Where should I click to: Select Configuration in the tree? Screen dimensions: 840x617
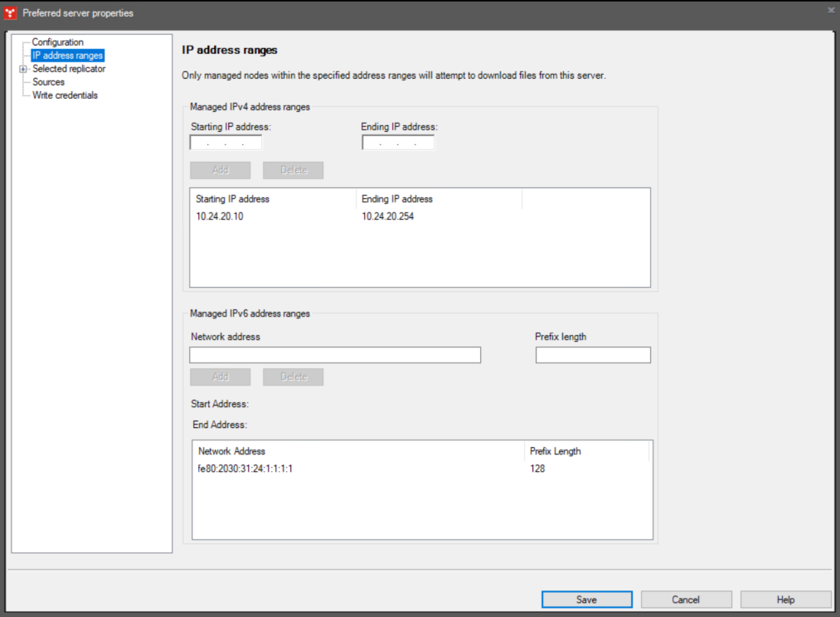57,42
